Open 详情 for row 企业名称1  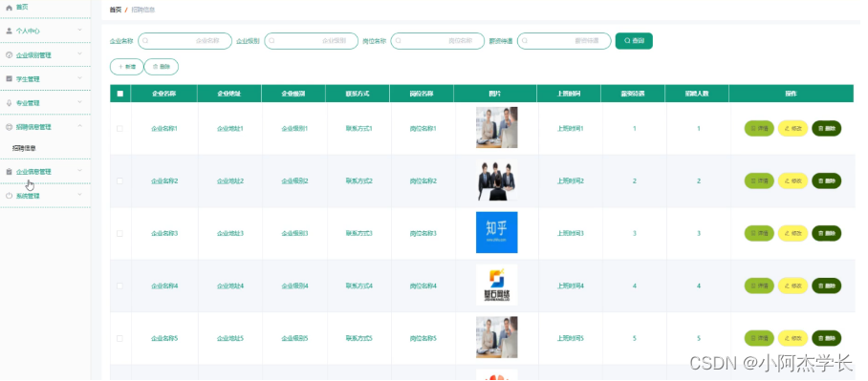[x=759, y=128]
